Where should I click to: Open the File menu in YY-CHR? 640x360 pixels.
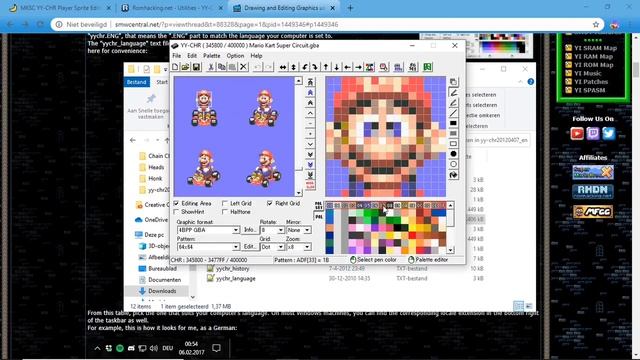click(176, 56)
